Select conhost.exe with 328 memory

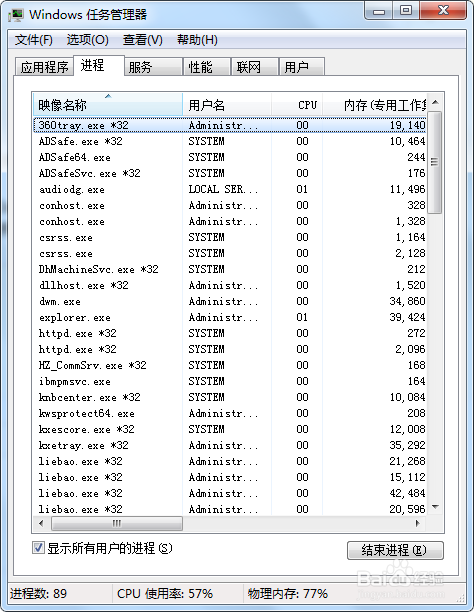click(230, 205)
